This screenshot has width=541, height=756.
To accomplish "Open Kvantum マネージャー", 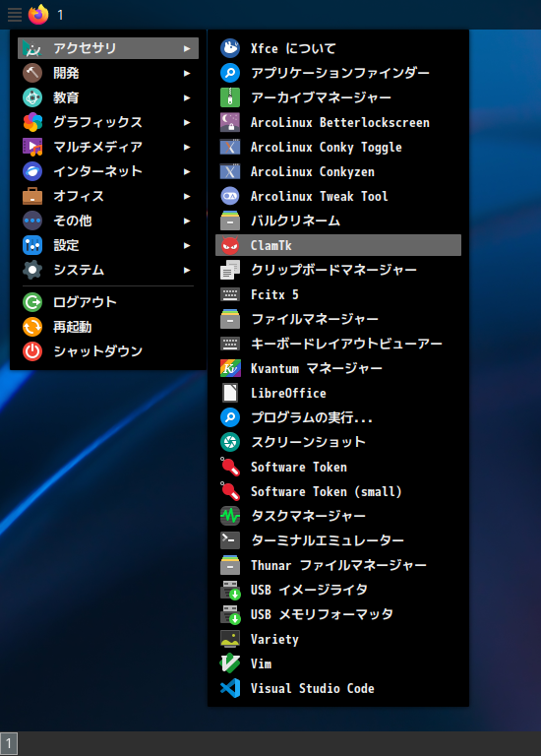I will [338, 368].
